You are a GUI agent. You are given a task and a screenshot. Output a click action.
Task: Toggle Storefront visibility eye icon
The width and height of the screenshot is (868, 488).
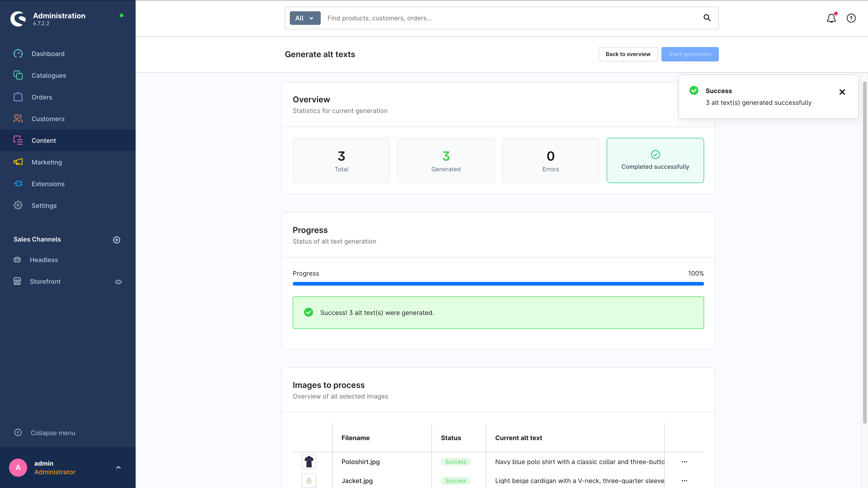pos(118,282)
